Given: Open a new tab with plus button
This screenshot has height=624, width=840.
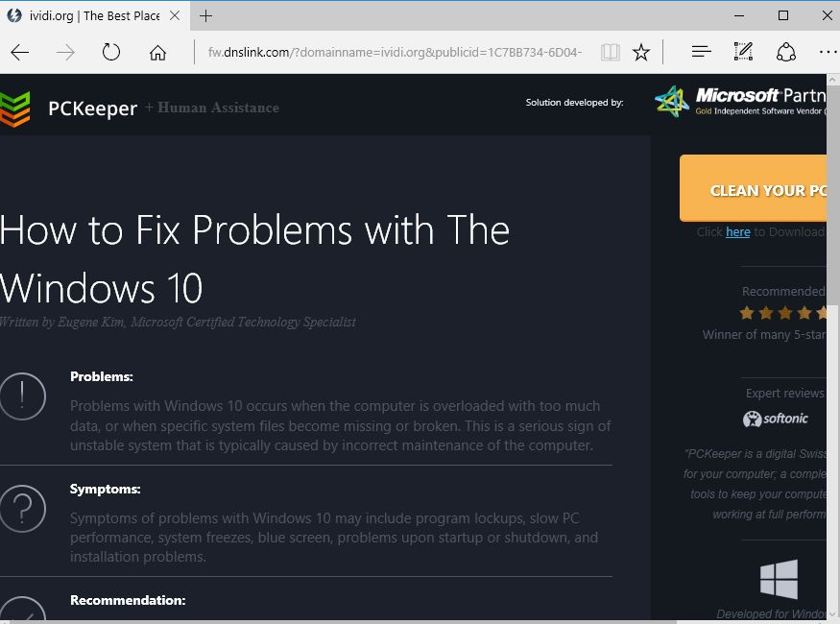Looking at the screenshot, I should [205, 16].
